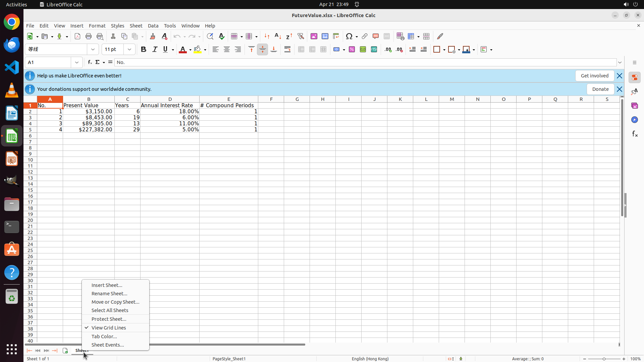Click the Clone Formatting paintbrush icon
Image resolution: width=644 pixels, height=362 pixels.
click(x=153, y=37)
